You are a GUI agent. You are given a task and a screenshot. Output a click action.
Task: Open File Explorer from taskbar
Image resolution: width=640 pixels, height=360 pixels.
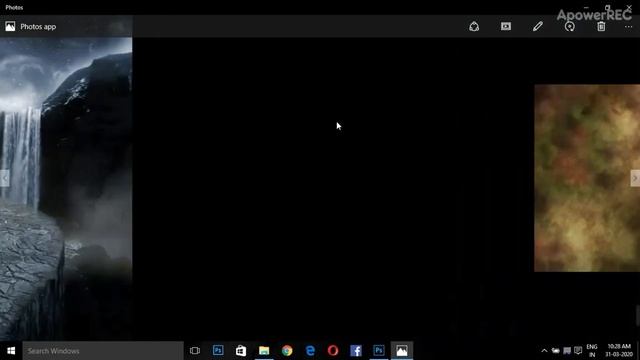(x=264, y=351)
